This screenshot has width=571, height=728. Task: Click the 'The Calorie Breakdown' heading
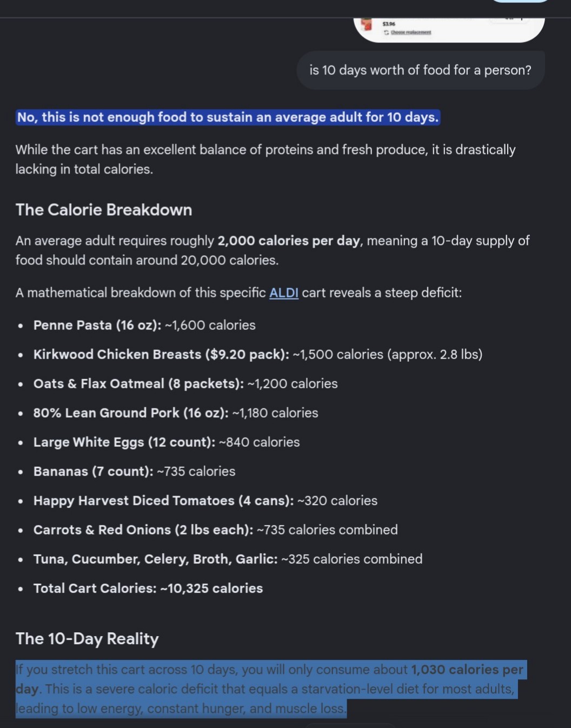click(104, 210)
